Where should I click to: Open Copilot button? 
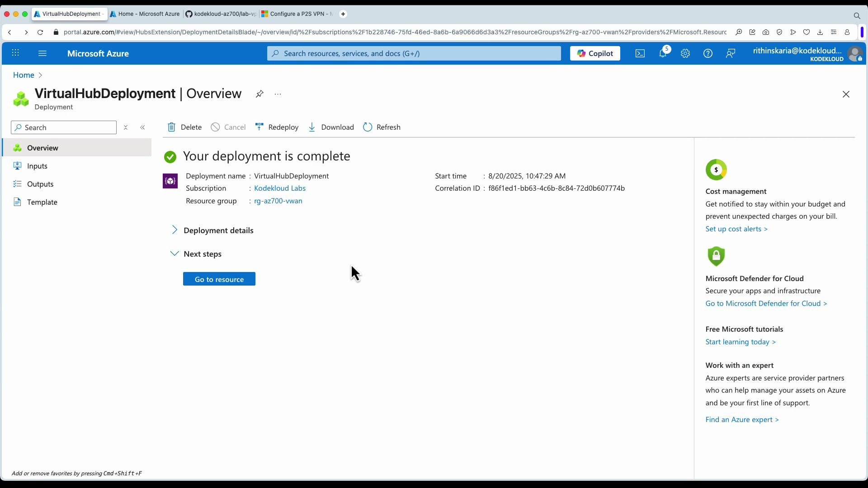pyautogui.click(x=595, y=53)
